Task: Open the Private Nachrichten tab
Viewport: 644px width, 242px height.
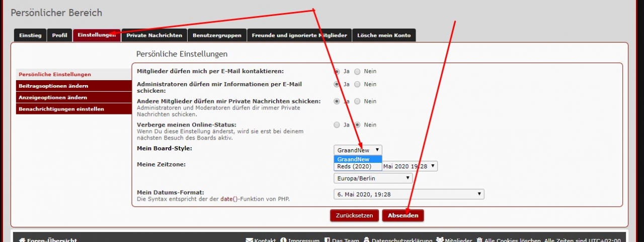Action: pyautogui.click(x=154, y=35)
